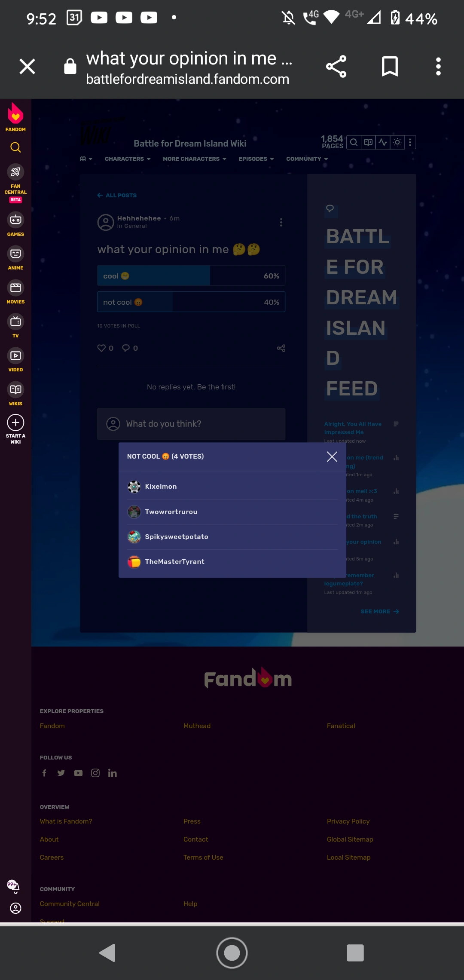This screenshot has height=980, width=464.
Task: Click wiki header search icon
Action: point(354,142)
